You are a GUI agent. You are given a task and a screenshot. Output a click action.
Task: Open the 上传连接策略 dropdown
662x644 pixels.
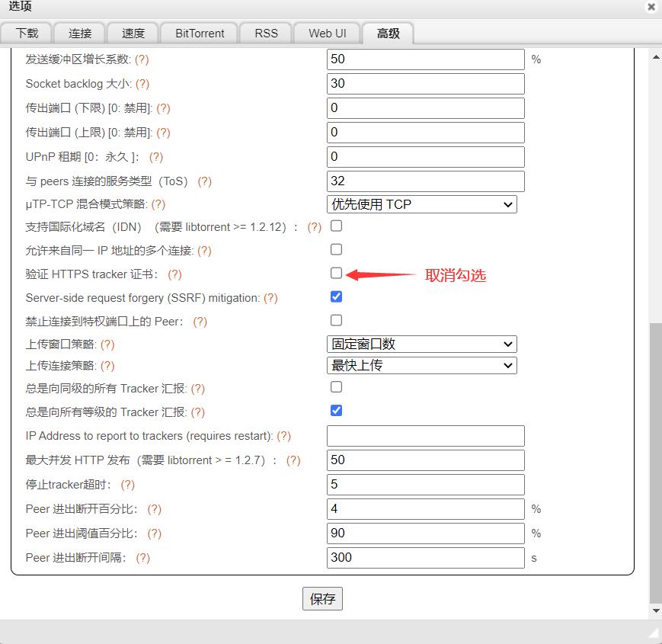click(x=421, y=366)
